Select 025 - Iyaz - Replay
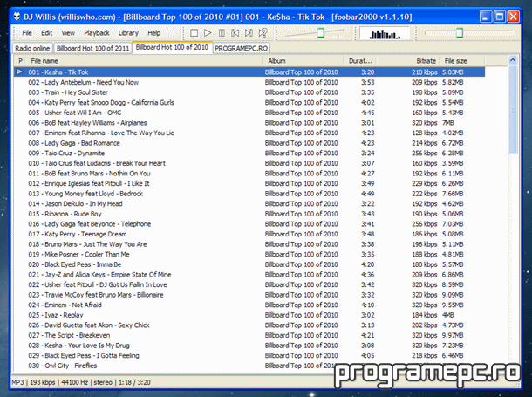 point(249,315)
